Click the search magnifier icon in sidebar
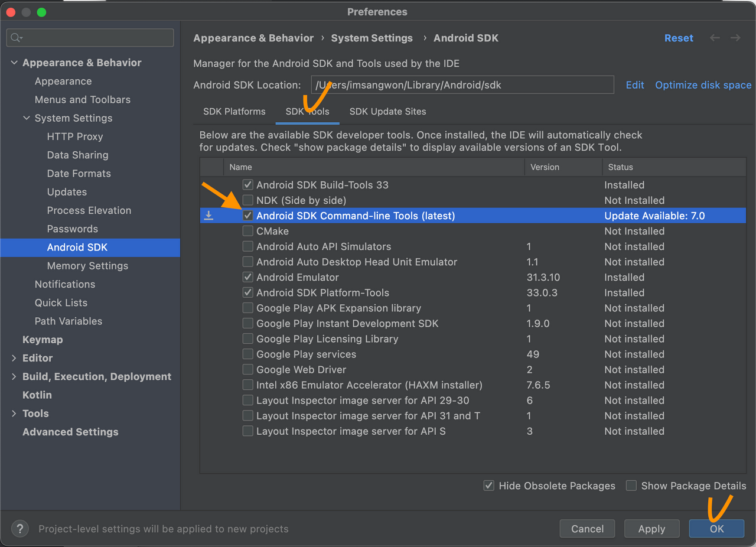756x547 pixels. coord(16,38)
